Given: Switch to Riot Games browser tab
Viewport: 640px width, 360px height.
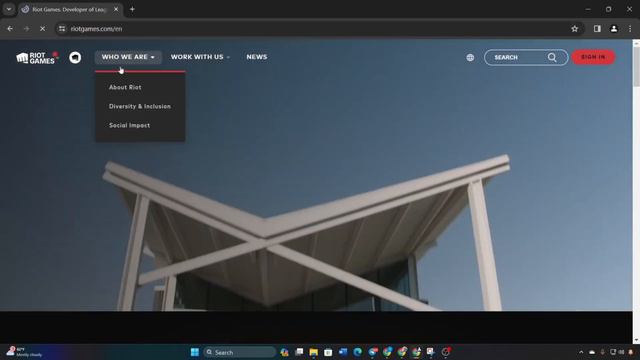Looking at the screenshot, I should (69, 9).
